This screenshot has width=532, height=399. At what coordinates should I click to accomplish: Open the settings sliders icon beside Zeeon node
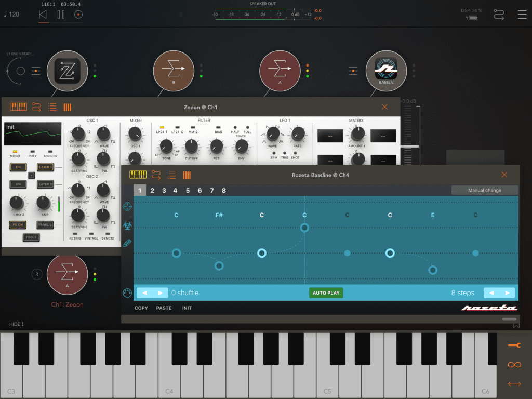coord(36,71)
